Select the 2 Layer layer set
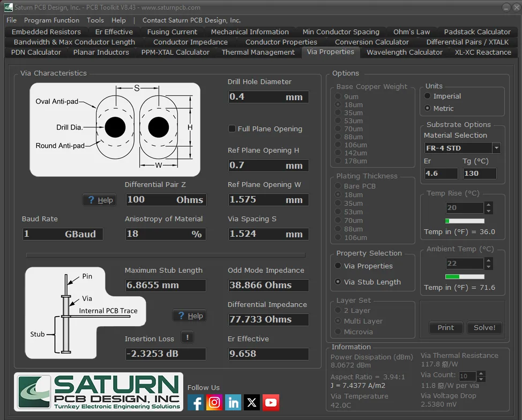Viewport: 522px width, 420px height. (338, 310)
